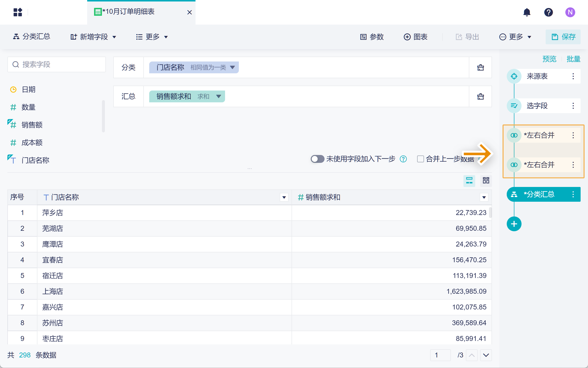Click help icon beside 未使用字段加入下一步
Screen dimensions: 588x368
[403, 159]
